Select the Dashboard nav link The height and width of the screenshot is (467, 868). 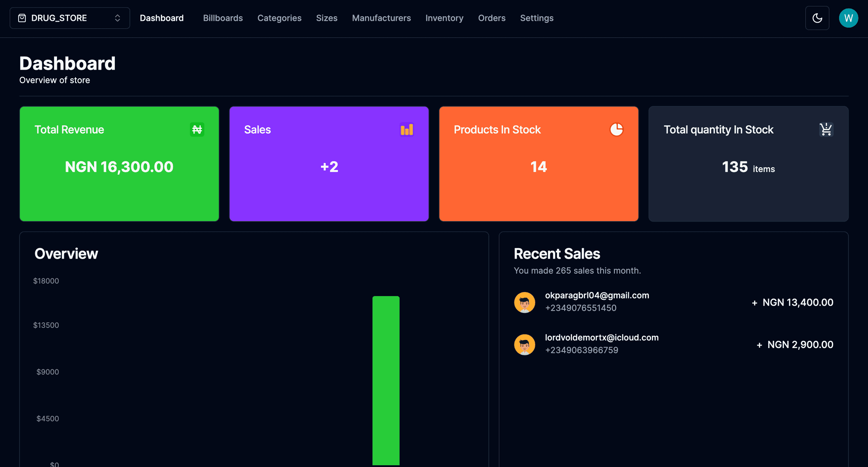pyautogui.click(x=161, y=18)
